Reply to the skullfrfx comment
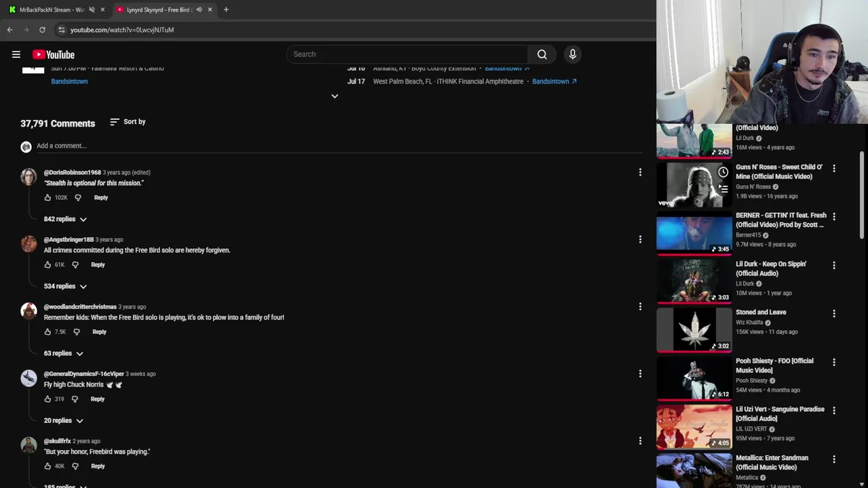Image resolution: width=868 pixels, height=488 pixels. [x=98, y=466]
